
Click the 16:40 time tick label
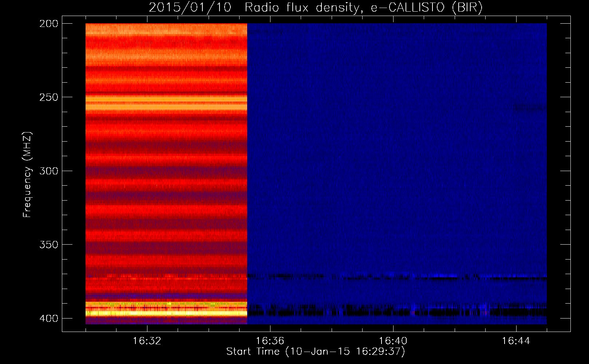[x=393, y=341]
